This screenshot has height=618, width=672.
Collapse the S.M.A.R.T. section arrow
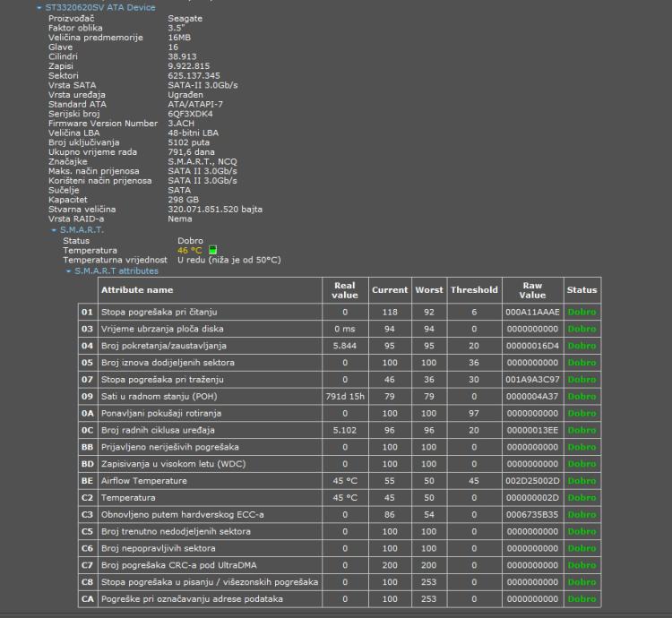pos(54,230)
